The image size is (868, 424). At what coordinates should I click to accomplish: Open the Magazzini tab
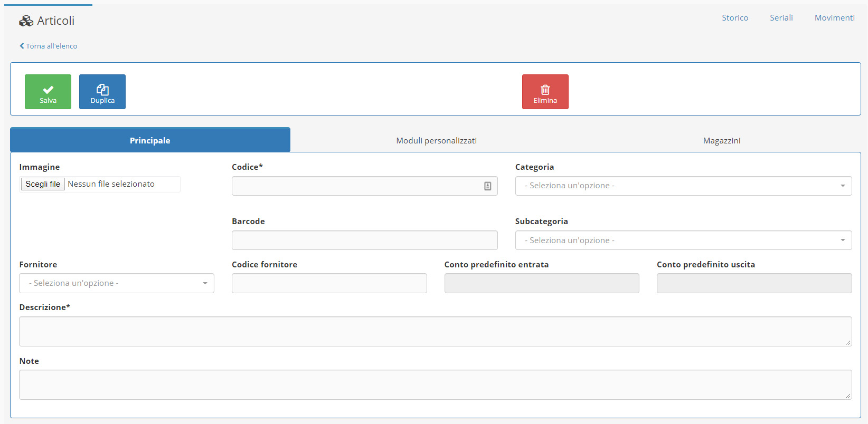coord(721,140)
